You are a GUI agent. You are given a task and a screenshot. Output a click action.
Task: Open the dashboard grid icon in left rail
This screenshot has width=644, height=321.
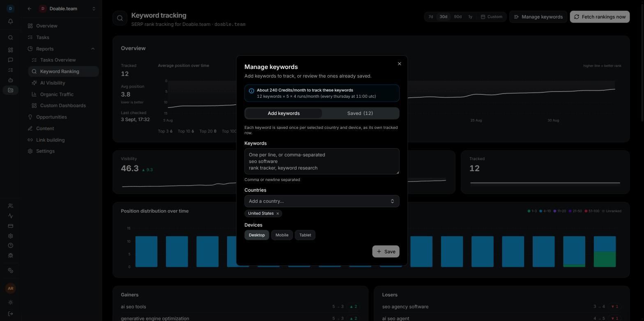tap(11, 50)
